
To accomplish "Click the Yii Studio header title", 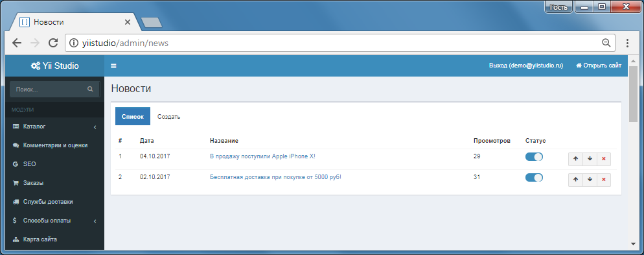I will (x=61, y=66).
